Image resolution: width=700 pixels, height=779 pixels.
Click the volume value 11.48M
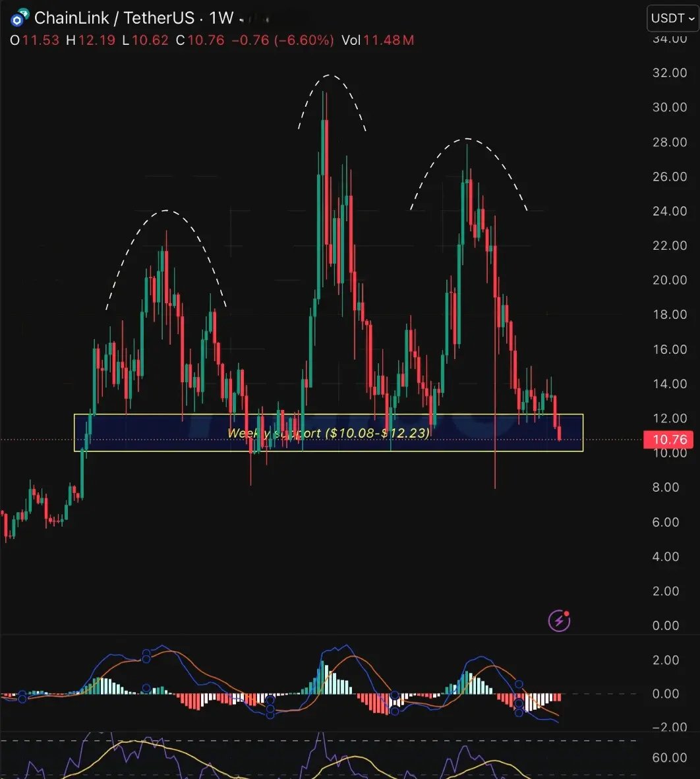pyautogui.click(x=388, y=40)
